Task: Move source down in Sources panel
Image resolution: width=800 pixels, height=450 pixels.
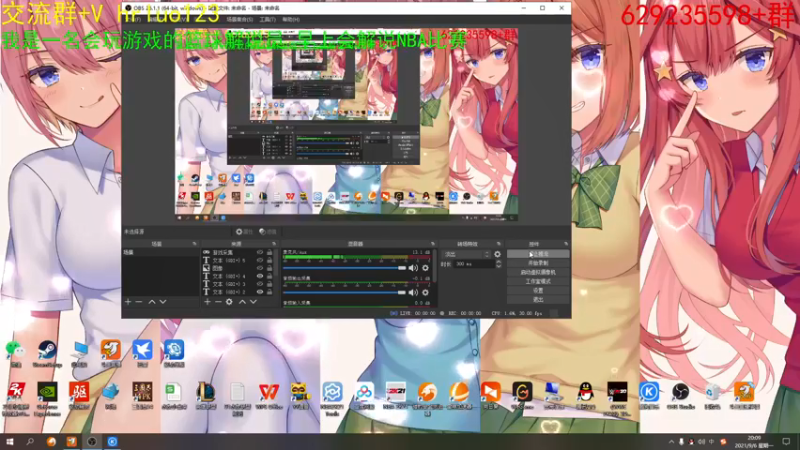Action: 253,302
